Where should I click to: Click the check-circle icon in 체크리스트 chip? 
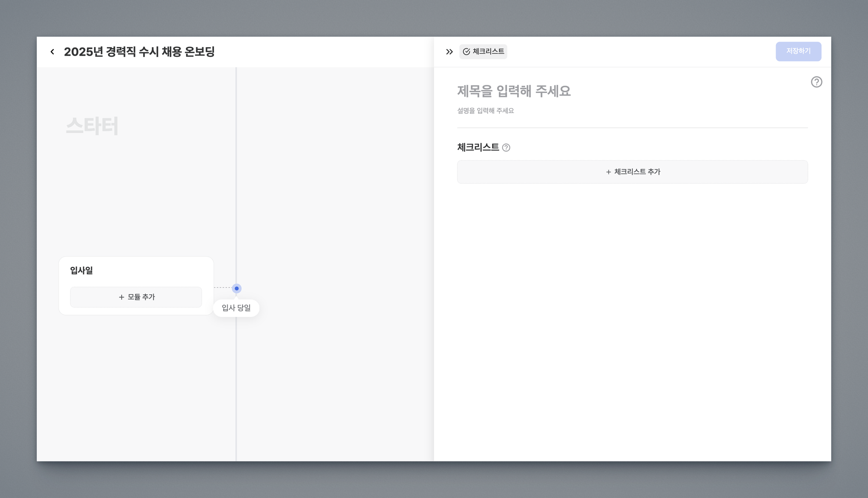coord(466,52)
